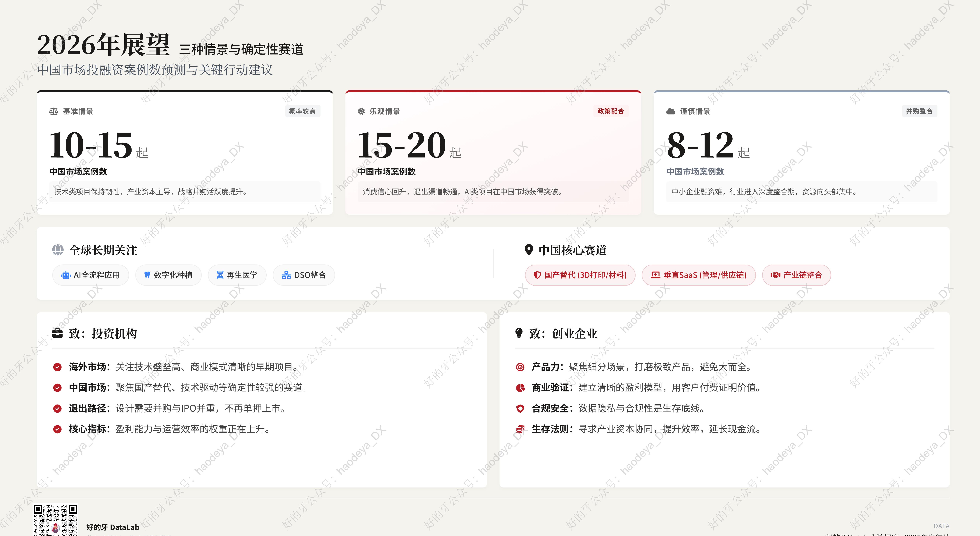980x536 pixels.
Task: Click the 10-15 case count figure
Action: tap(91, 145)
